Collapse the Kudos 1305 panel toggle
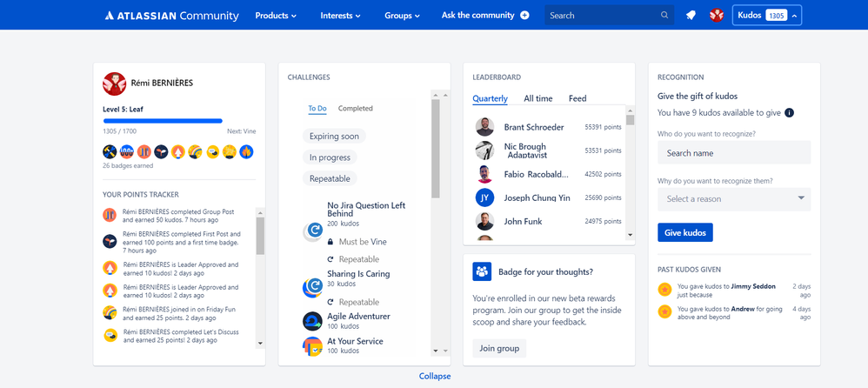This screenshot has width=868, height=388. click(767, 16)
